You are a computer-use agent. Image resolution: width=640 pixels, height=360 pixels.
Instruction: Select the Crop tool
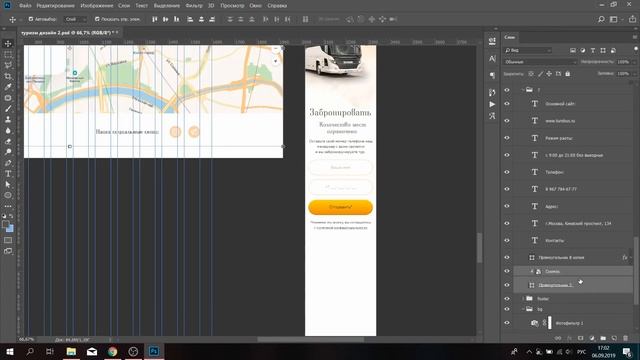click(8, 76)
